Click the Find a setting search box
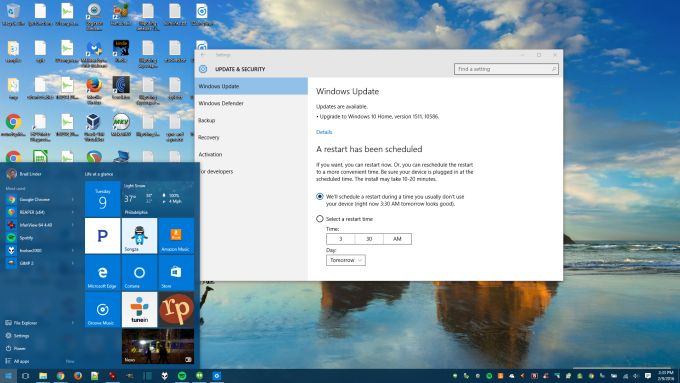This screenshot has width=680, height=383. [506, 69]
